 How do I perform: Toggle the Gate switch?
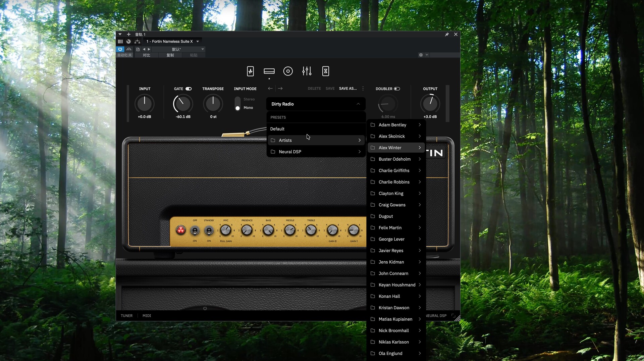coord(189,89)
